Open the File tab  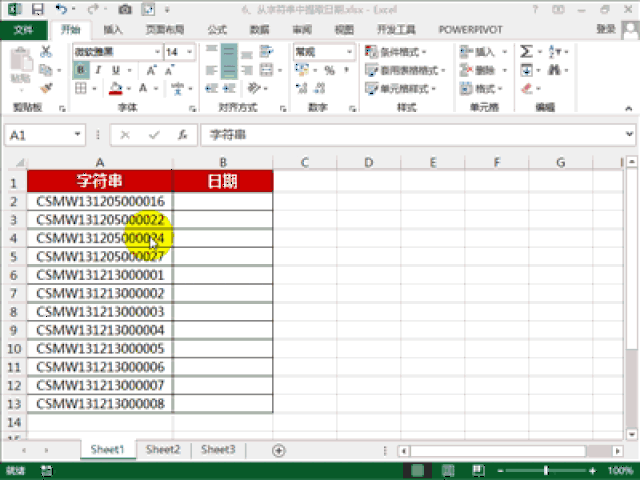click(x=24, y=30)
